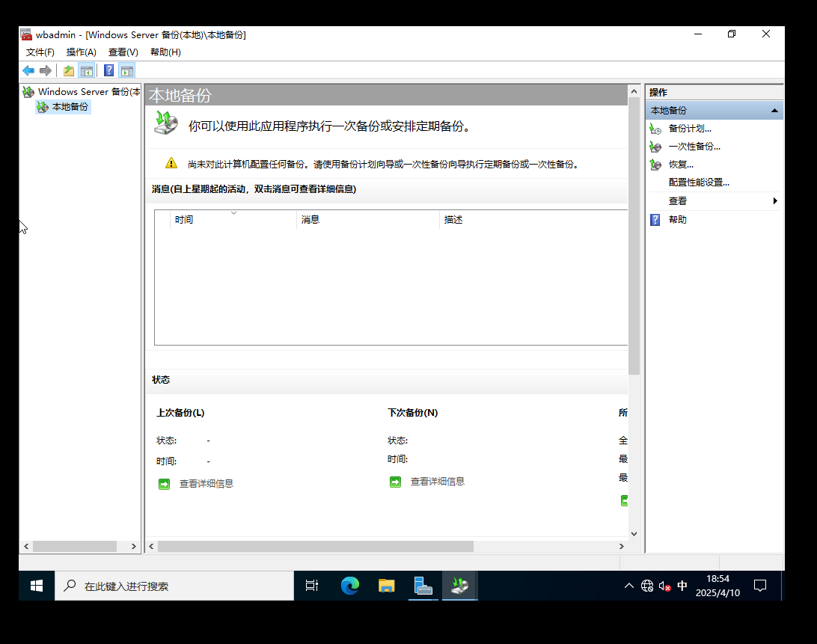Image resolution: width=817 pixels, height=644 pixels.
Task: Click 一次性备份... in the actions pane
Action: click(x=694, y=147)
